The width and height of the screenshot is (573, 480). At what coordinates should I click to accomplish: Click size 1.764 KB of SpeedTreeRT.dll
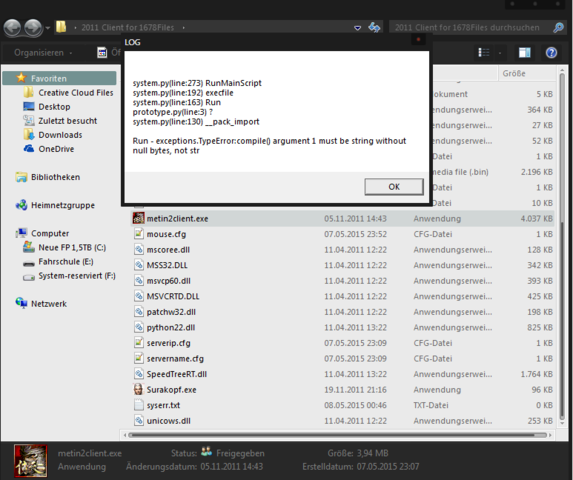pyautogui.click(x=536, y=374)
